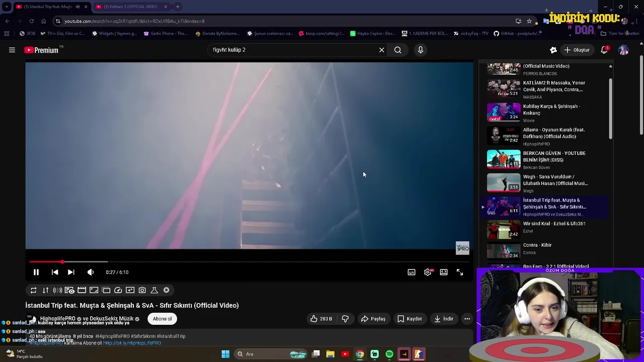Viewport: 644px width, 362px height.
Task: Go to browser home page
Action: pyautogui.click(x=43, y=21)
